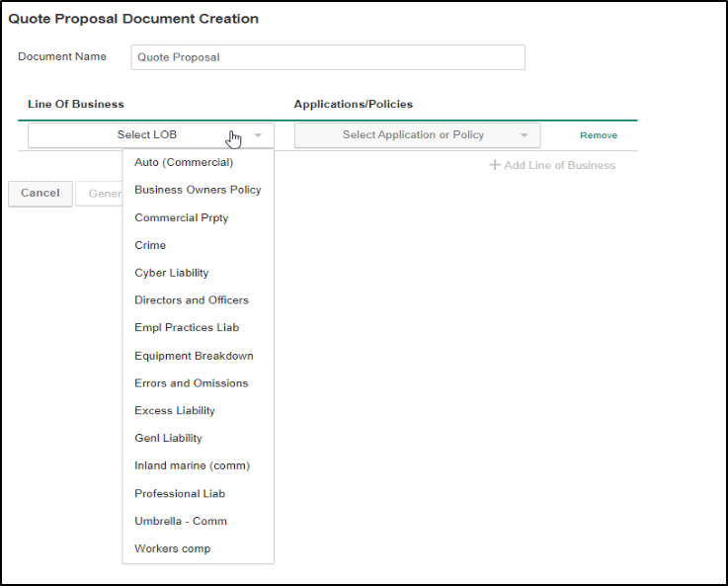This screenshot has width=728, height=586.
Task: Click the Cancel button
Action: point(40,193)
